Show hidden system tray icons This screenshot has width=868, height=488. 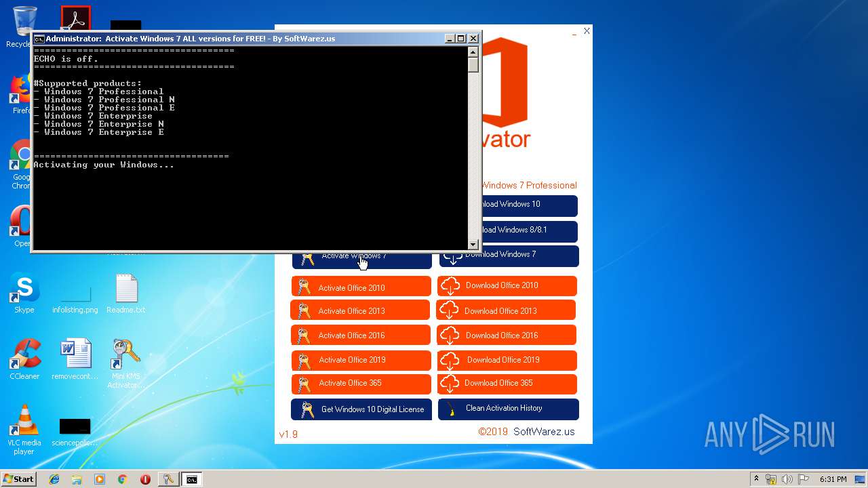pos(757,479)
